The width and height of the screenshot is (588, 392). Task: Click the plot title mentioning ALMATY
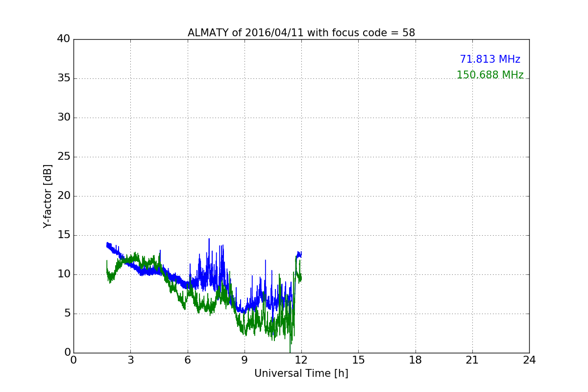(x=301, y=33)
